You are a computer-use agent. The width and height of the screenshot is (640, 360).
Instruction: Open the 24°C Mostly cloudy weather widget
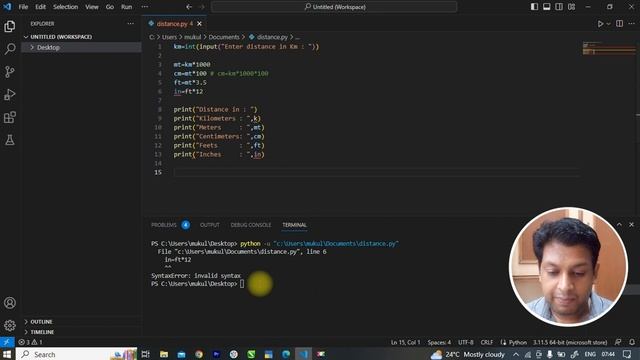point(467,354)
